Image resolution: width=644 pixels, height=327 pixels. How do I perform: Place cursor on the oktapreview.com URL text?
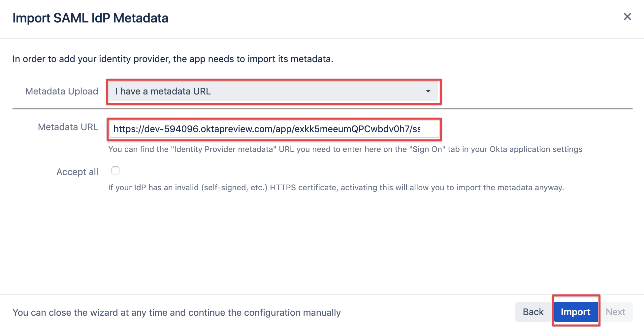[267, 129]
